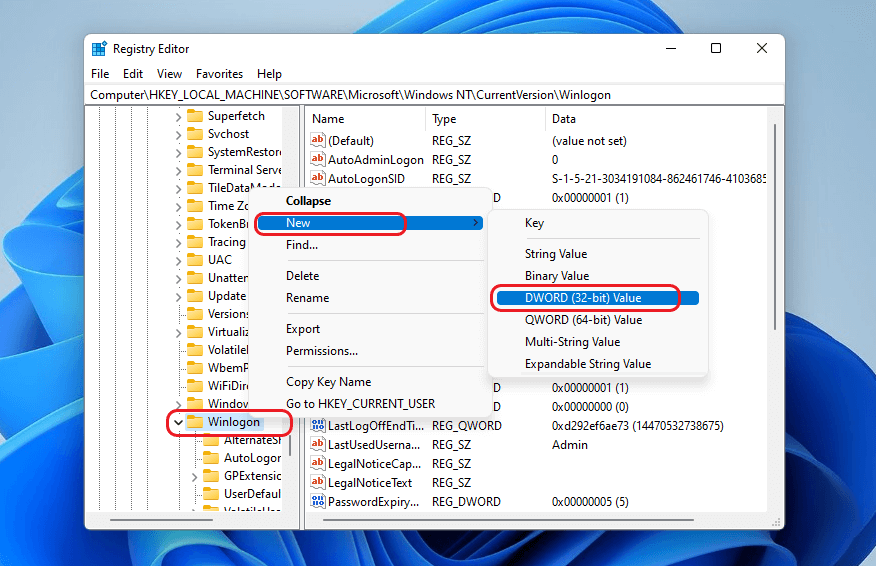The height and width of the screenshot is (566, 876).
Task: Expand the Update key
Action: click(x=178, y=296)
